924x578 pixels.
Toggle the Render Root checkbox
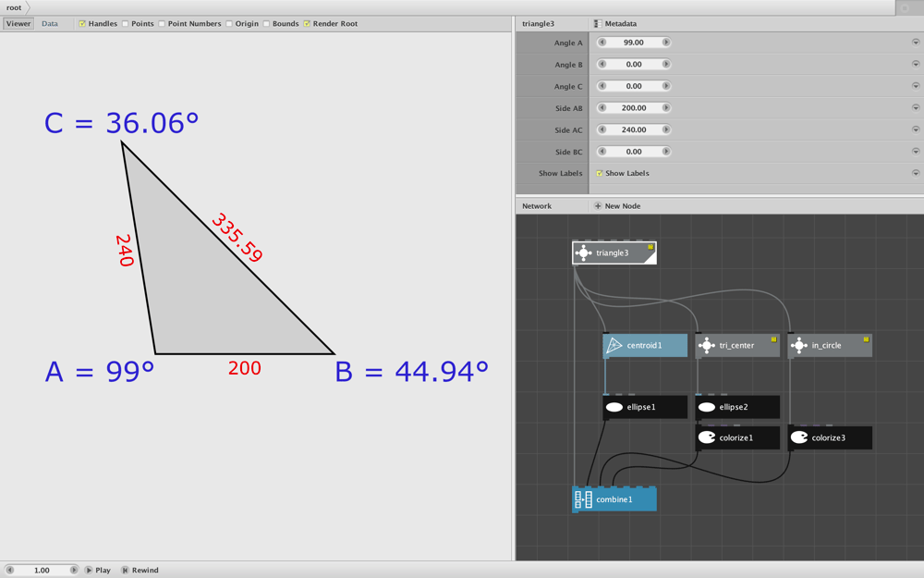point(307,24)
